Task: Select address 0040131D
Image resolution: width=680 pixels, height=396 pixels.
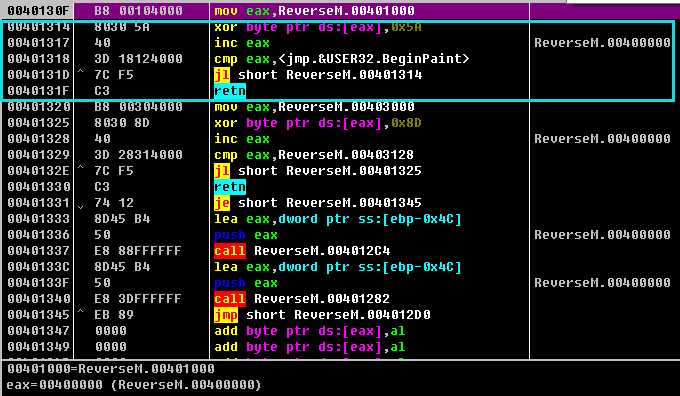Action: coord(38,75)
